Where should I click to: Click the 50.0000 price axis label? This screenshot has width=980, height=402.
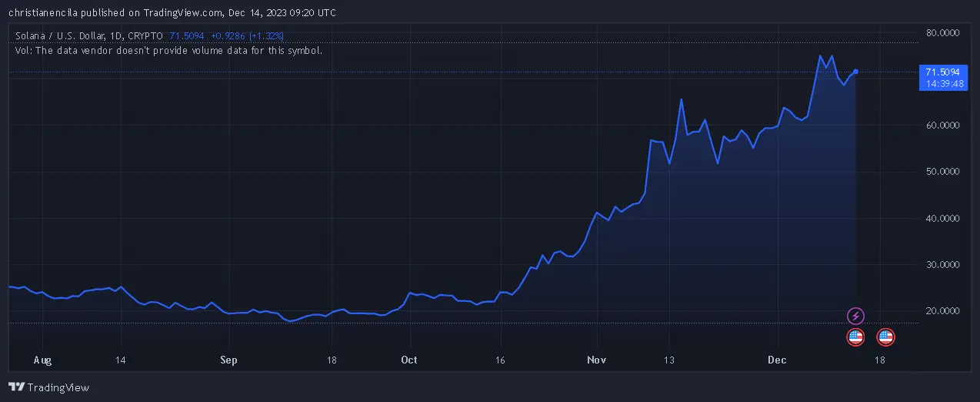coord(943,172)
